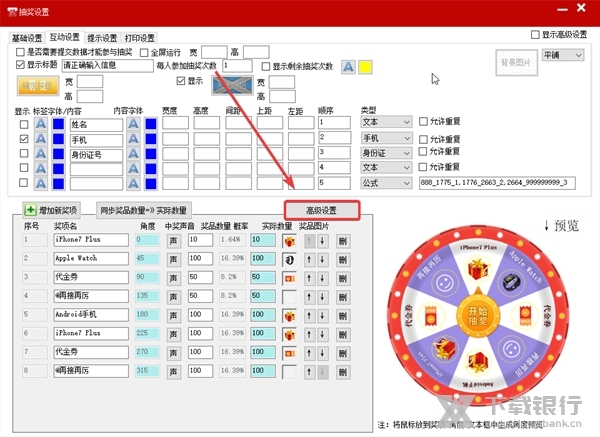The width and height of the screenshot is (600, 437).
Task: Click the orange 确定按钮 image button
Action: tap(38, 86)
